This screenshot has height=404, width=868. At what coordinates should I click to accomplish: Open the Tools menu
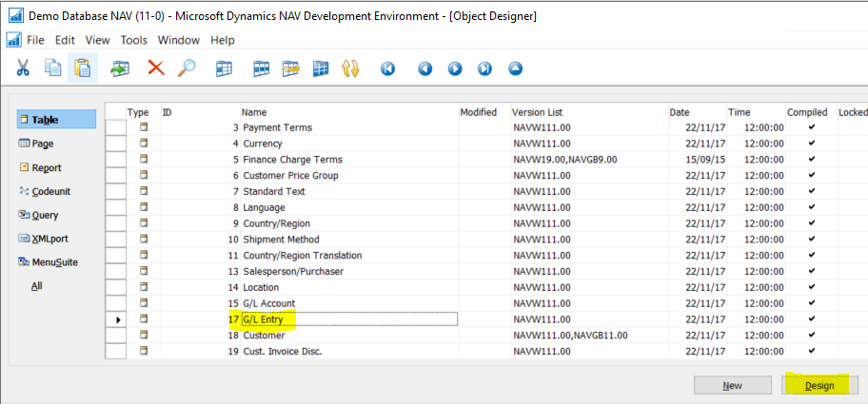(133, 40)
